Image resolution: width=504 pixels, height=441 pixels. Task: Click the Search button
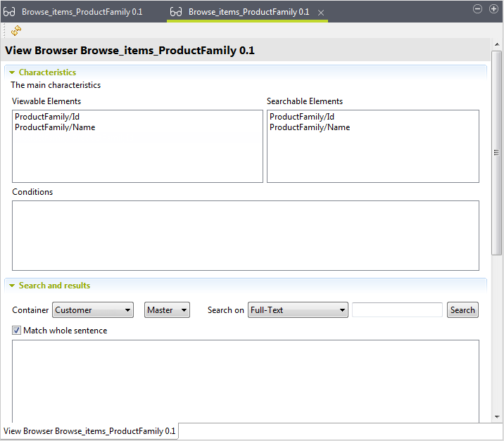tap(462, 310)
